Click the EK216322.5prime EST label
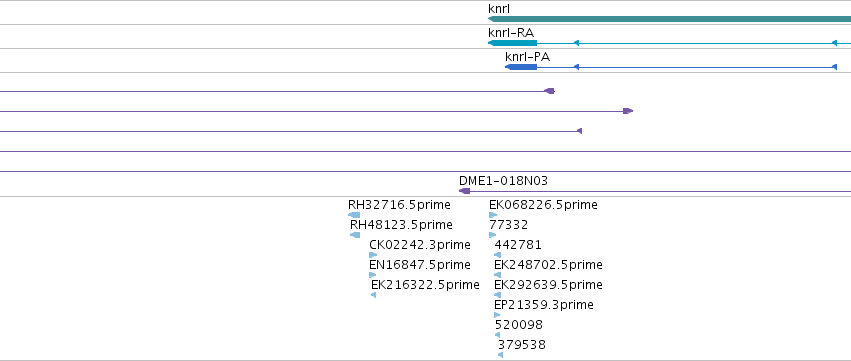This screenshot has width=851, height=361. click(x=426, y=284)
